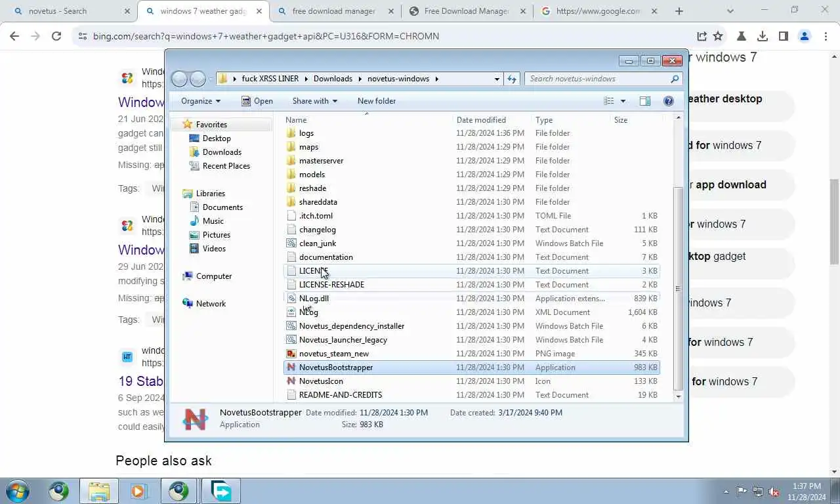The width and height of the screenshot is (840, 504).
Task: Click the refresh button beside the address bar
Action: click(513, 79)
